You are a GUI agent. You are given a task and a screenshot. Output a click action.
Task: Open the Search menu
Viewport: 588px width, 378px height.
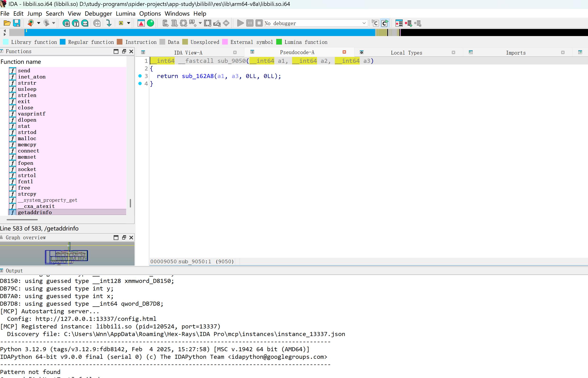coord(55,14)
